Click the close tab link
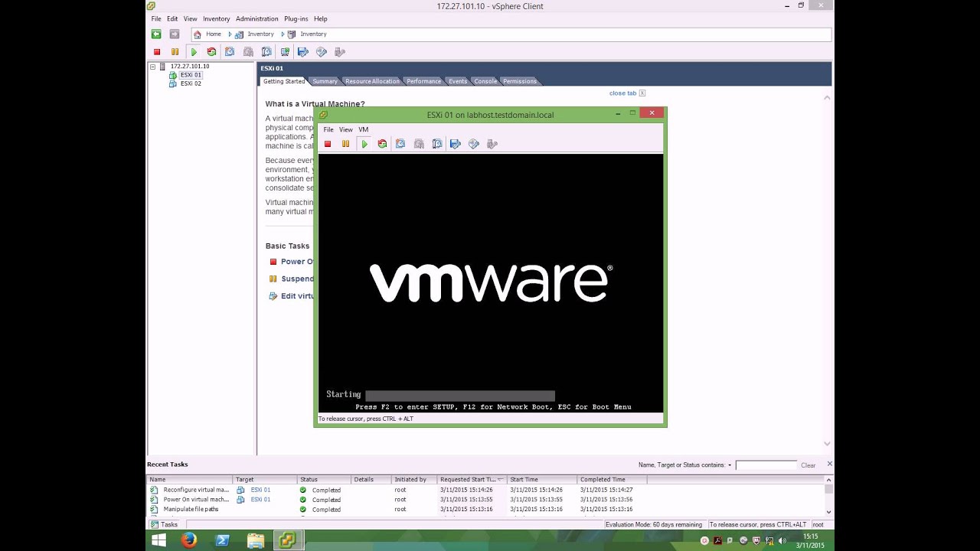 (x=622, y=93)
